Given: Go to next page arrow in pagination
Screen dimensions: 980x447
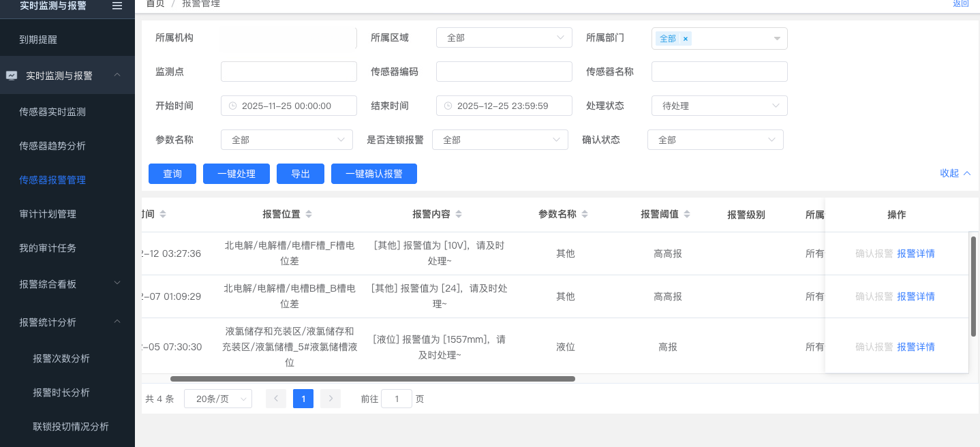Looking at the screenshot, I should 331,399.
